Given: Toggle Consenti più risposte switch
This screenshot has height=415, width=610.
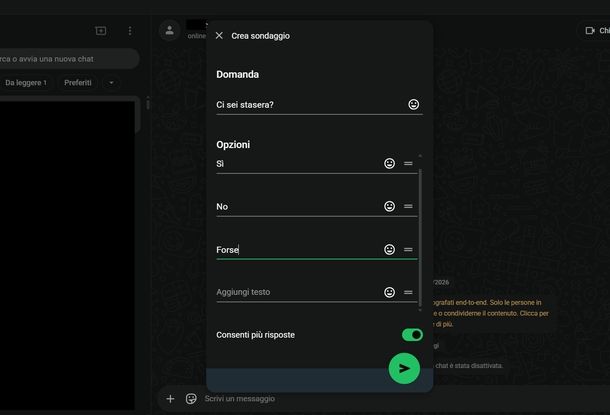Looking at the screenshot, I should [412, 335].
